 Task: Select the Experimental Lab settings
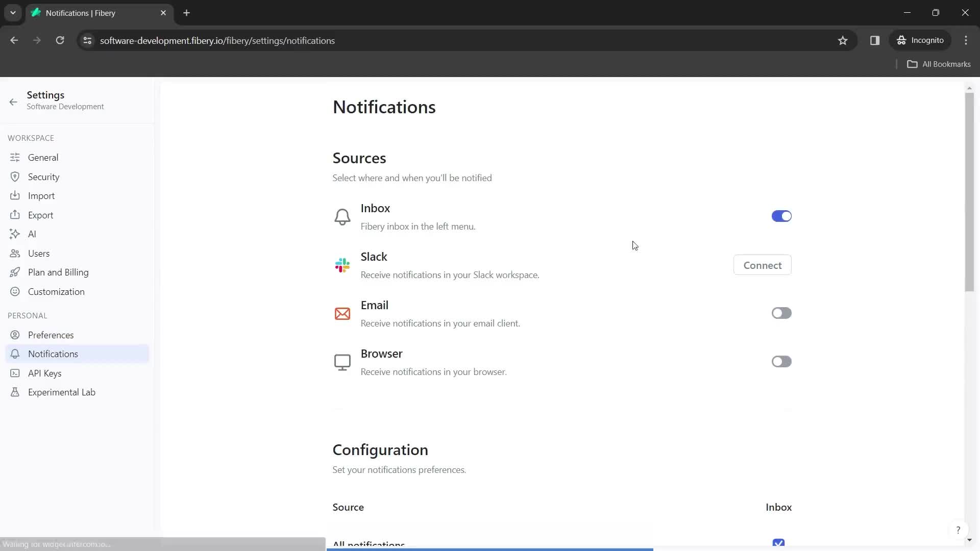click(61, 391)
